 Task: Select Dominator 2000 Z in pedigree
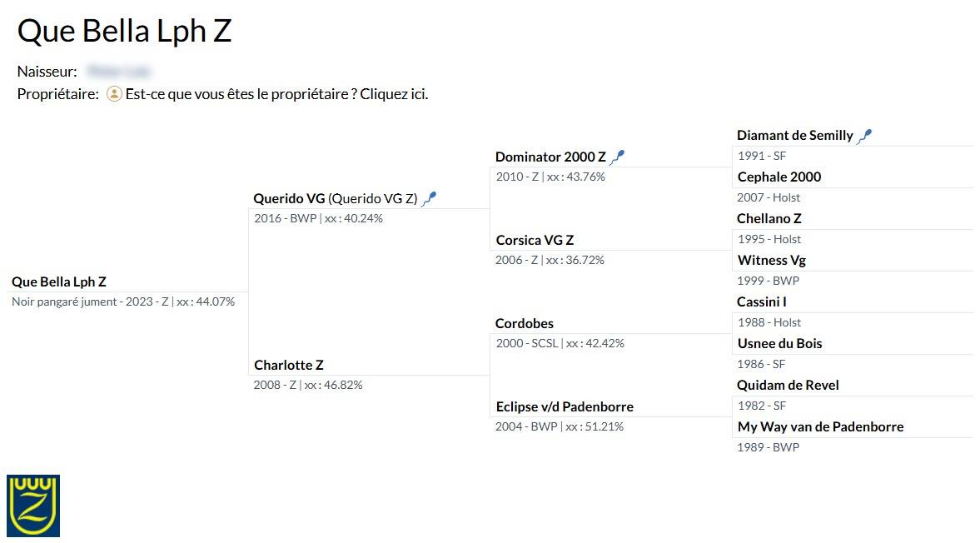[x=550, y=157]
